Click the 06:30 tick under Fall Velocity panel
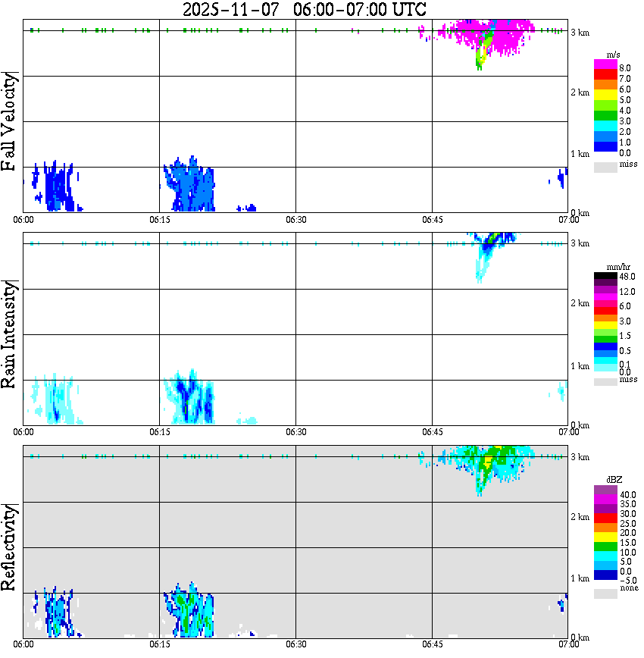644x658 pixels. click(x=295, y=220)
